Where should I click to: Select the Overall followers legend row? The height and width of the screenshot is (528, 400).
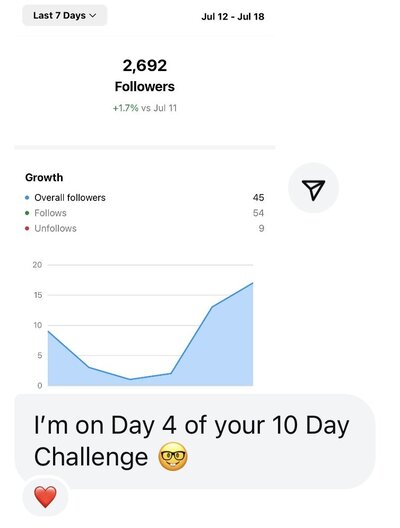pos(145,198)
